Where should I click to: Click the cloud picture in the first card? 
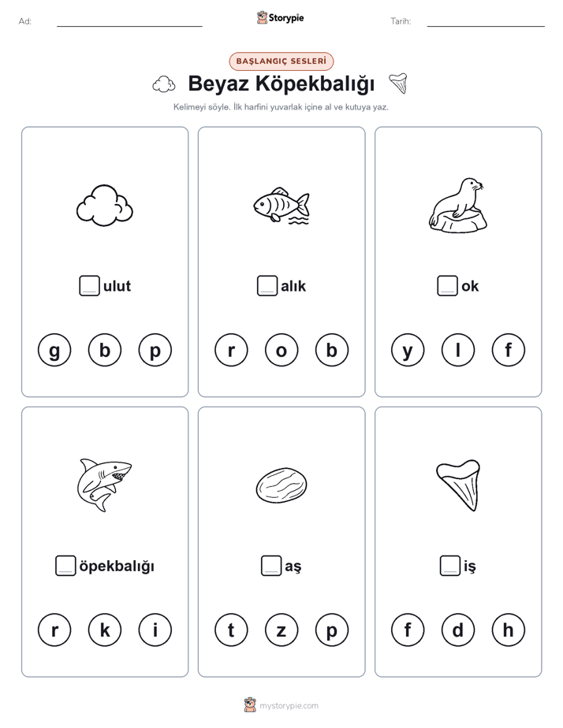click(105, 205)
